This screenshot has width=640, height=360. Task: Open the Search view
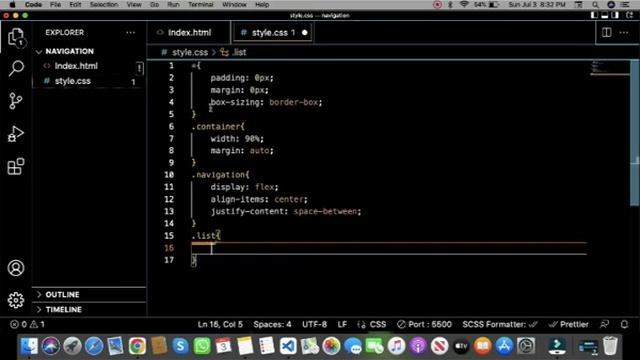pyautogui.click(x=16, y=69)
